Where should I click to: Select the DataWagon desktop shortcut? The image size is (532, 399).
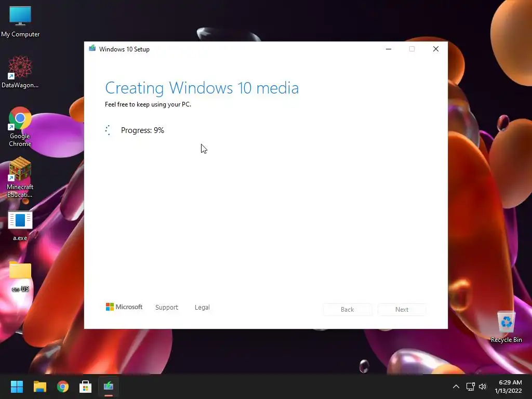(20, 72)
